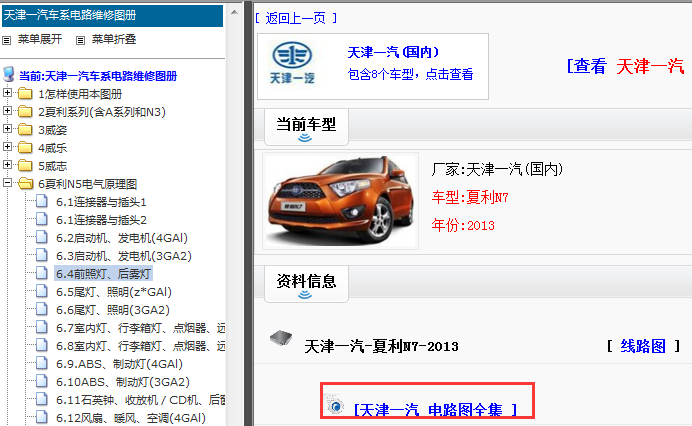This screenshot has width=692, height=426.
Task: Expand the 5威志 tree node
Action: 7,165
